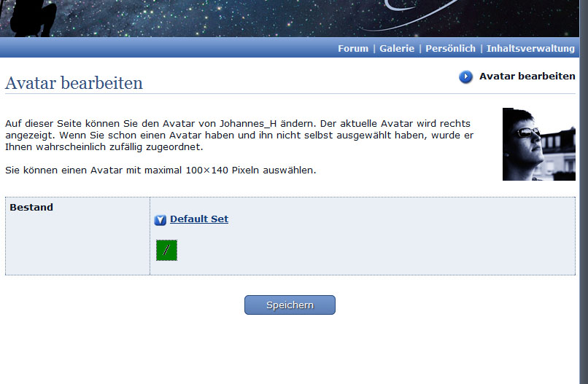Click the paragraph starting with Auf dieser Seite

click(x=238, y=135)
